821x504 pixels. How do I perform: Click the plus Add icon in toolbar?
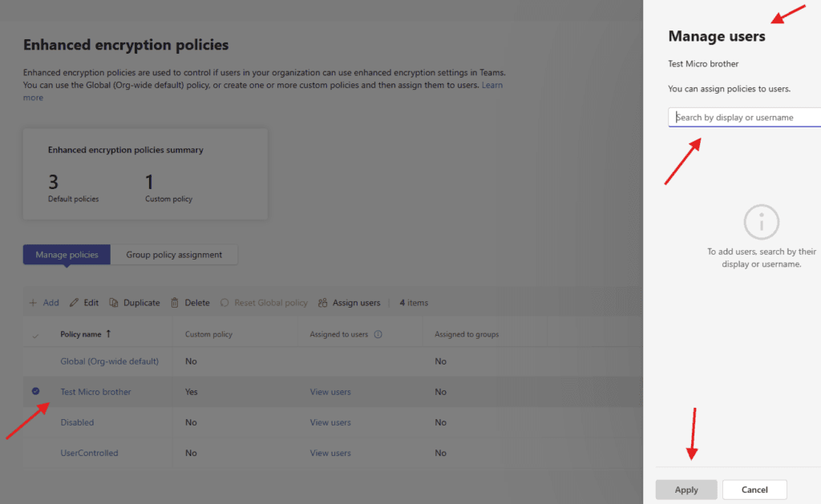33,303
